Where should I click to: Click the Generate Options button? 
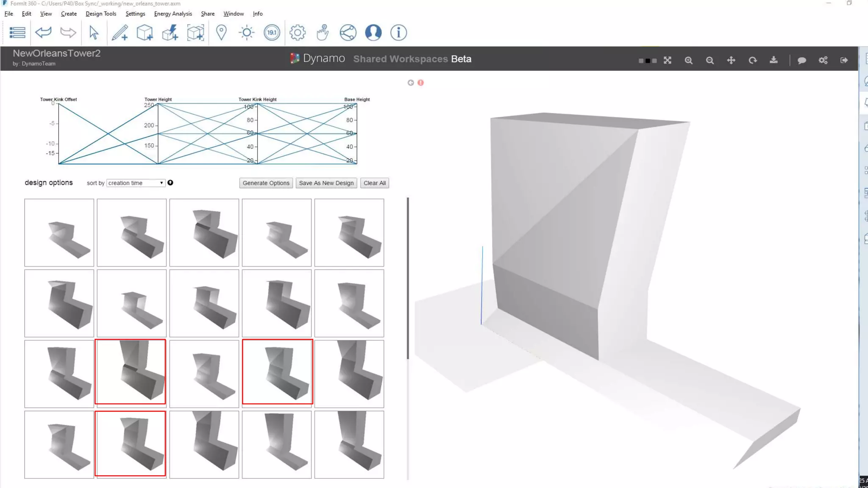(266, 183)
